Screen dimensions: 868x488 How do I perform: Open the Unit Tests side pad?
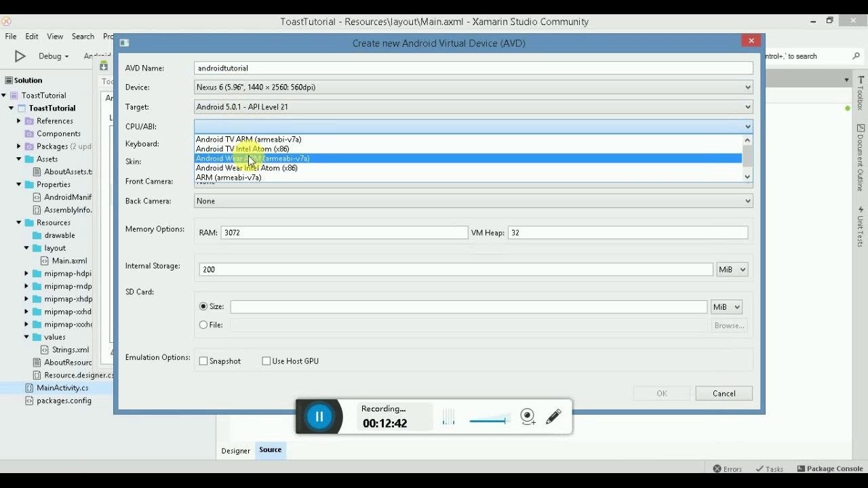(x=861, y=227)
